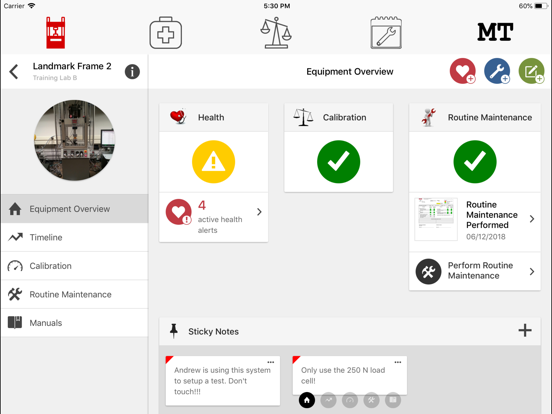Tap the green Calibration checkmark status
The image size is (552, 414).
pos(338,162)
